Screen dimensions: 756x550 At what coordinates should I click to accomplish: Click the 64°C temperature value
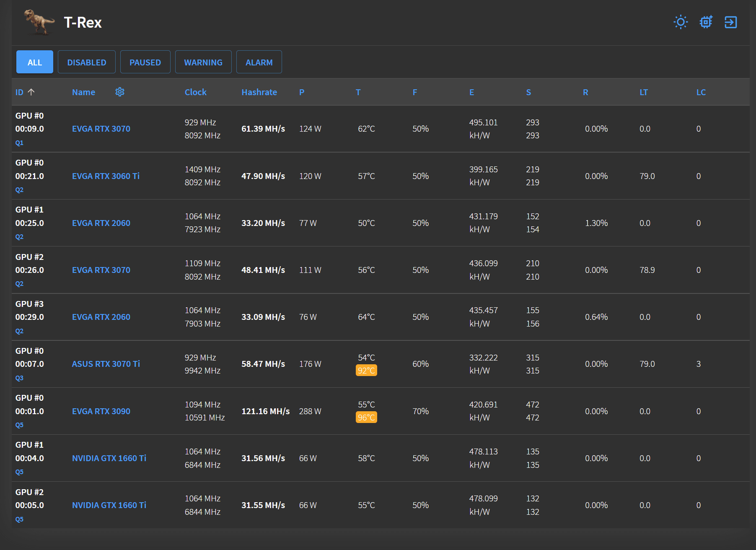coord(366,317)
